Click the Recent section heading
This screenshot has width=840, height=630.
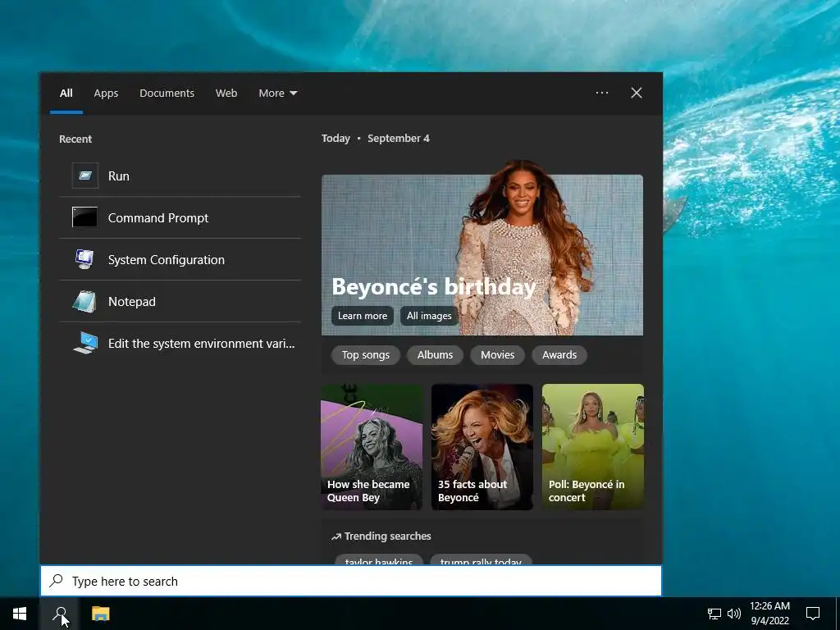point(75,139)
